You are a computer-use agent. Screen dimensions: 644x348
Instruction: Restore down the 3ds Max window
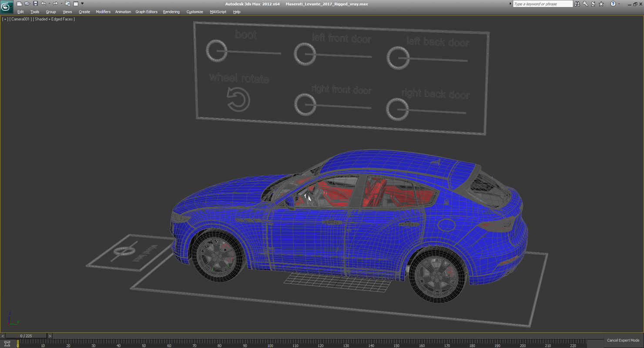tap(635, 4)
